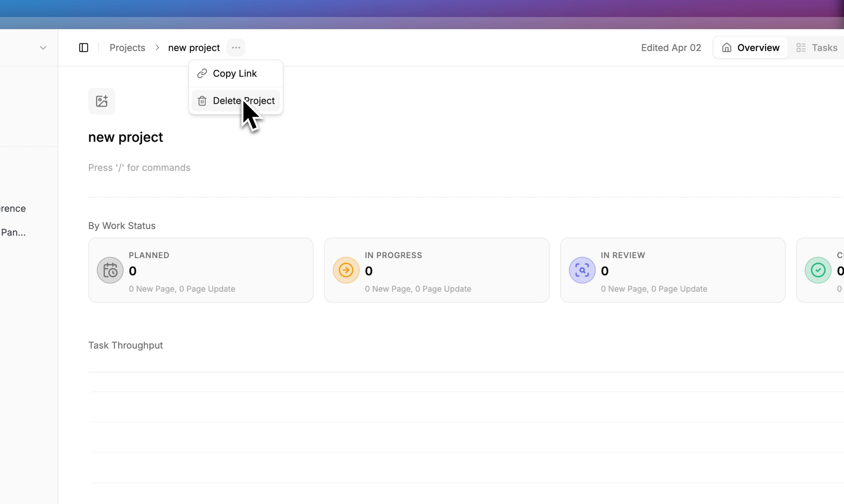Click the link icon next to Copy Link
Image resolution: width=844 pixels, height=504 pixels.
pyautogui.click(x=202, y=73)
